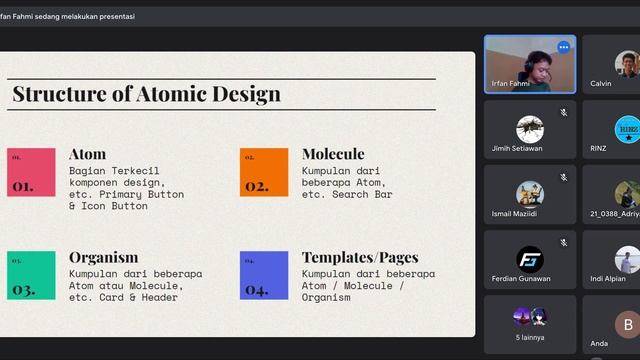640x360 pixels.
Task: Click the 'Molecule' heading on slide
Action: (333, 154)
